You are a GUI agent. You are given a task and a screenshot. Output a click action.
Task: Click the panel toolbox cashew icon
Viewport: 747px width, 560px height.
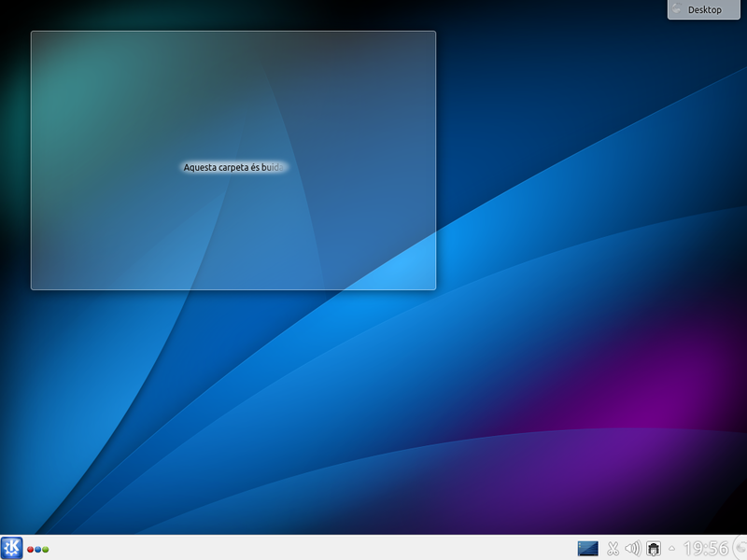click(740, 548)
